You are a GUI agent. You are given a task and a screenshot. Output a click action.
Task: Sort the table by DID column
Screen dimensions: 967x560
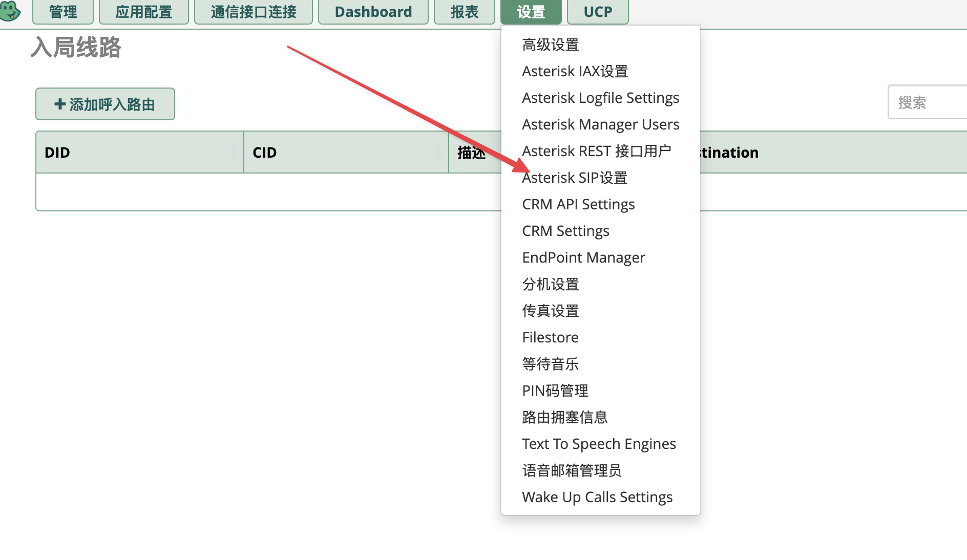click(x=140, y=152)
